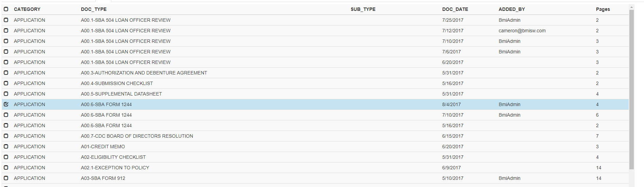The height and width of the screenshot is (187, 644).
Task: Sort by DOC_DATE column header
Action: click(x=455, y=9)
